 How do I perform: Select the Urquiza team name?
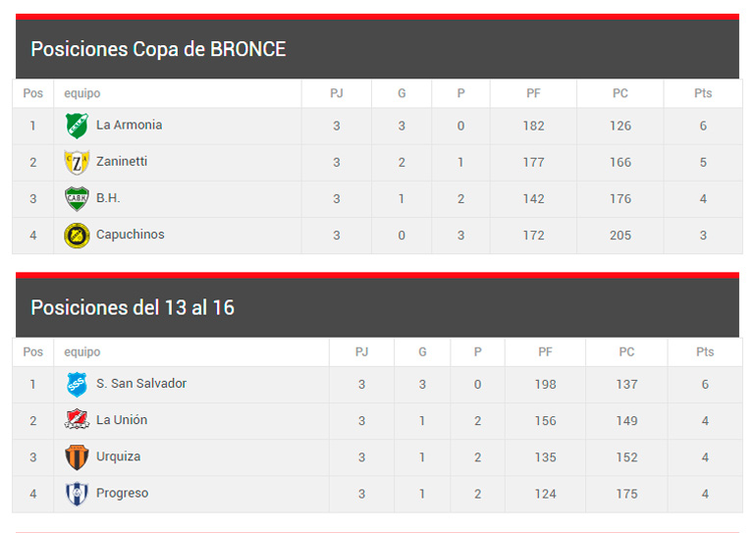click(118, 457)
